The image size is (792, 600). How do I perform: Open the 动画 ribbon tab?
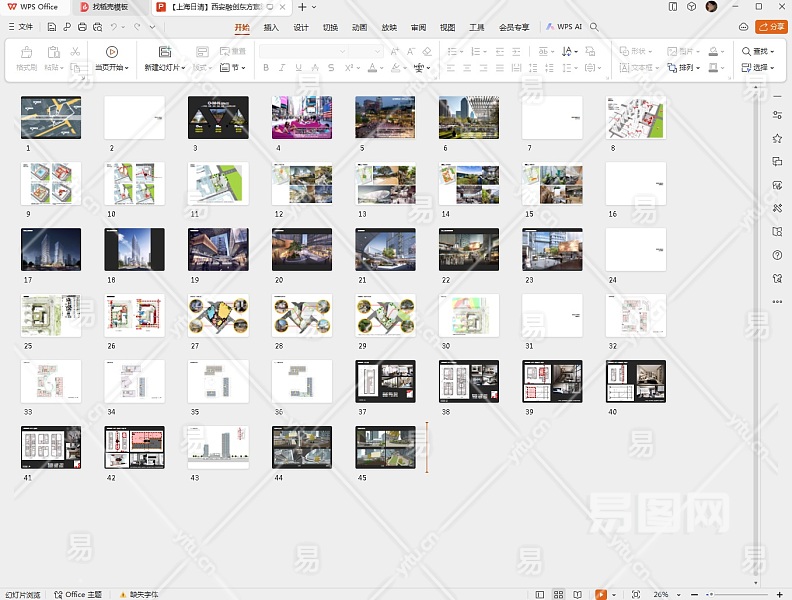click(359, 27)
